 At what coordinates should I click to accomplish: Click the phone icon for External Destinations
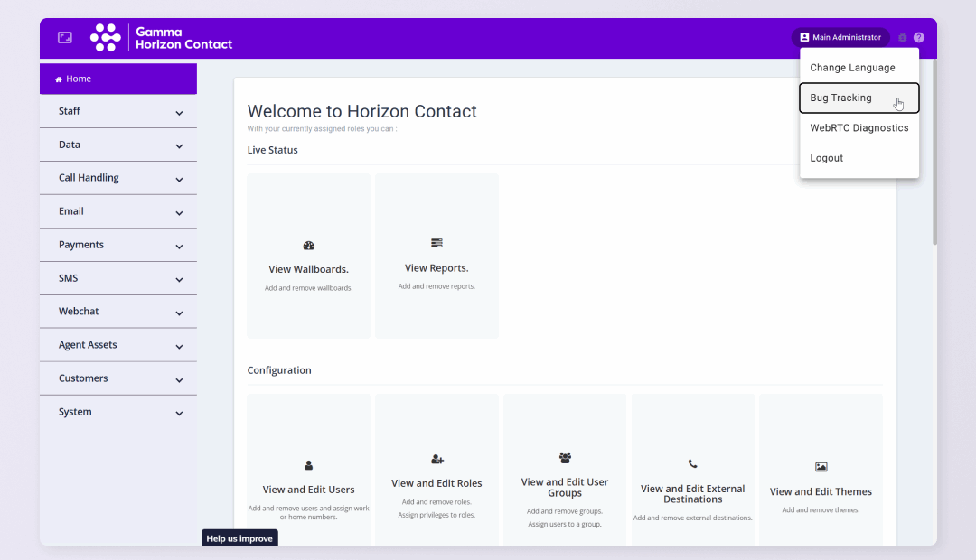[x=692, y=464]
